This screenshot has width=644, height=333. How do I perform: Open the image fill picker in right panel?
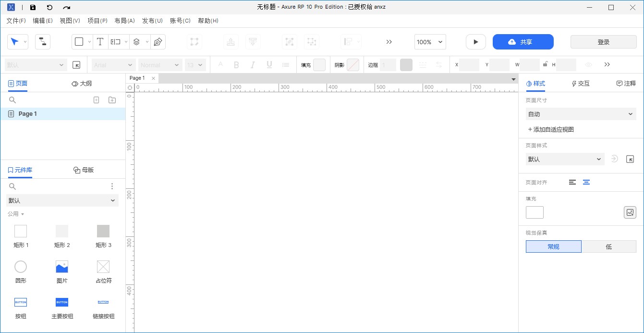630,212
